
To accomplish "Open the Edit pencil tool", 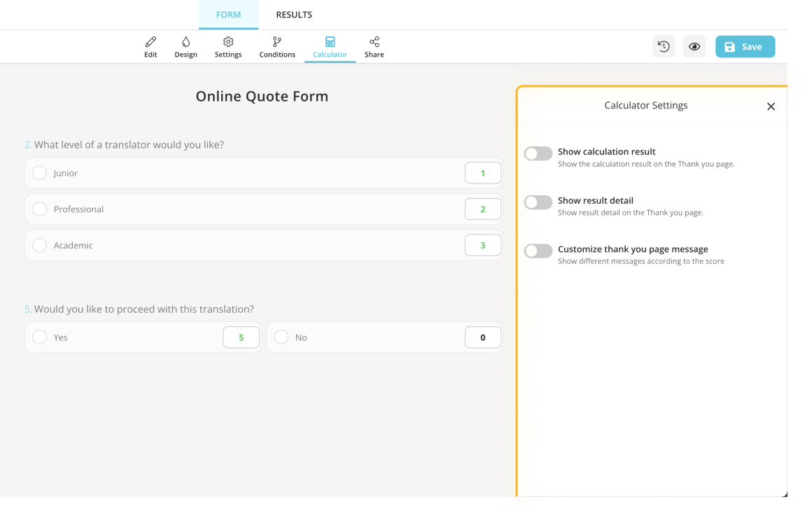I will tap(150, 47).
